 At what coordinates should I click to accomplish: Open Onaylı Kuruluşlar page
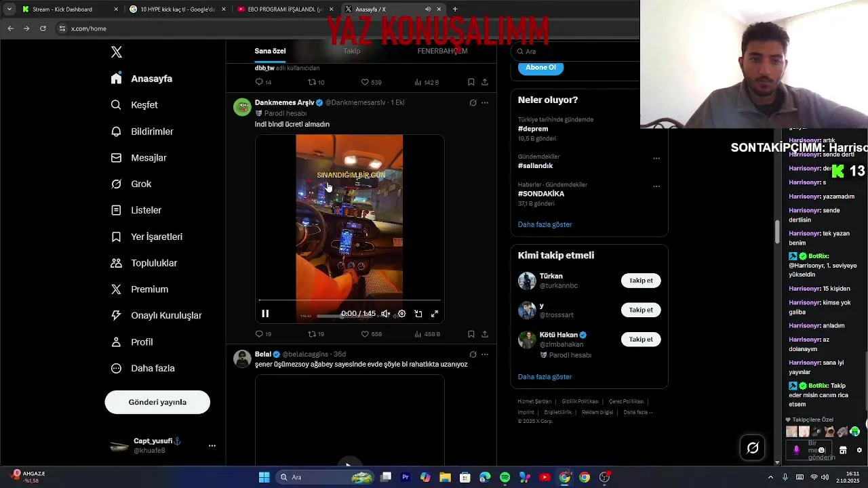point(156,316)
